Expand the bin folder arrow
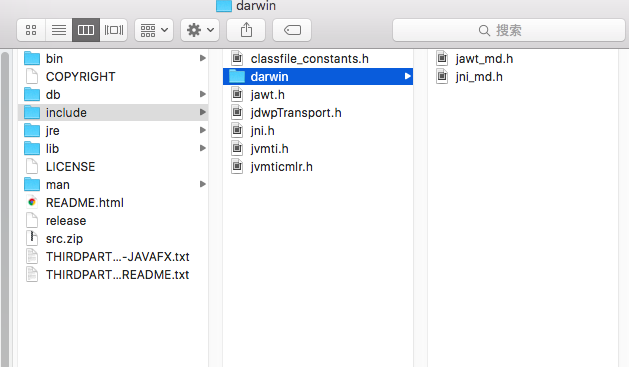Viewport: 629px width, 367px height. pos(203,58)
